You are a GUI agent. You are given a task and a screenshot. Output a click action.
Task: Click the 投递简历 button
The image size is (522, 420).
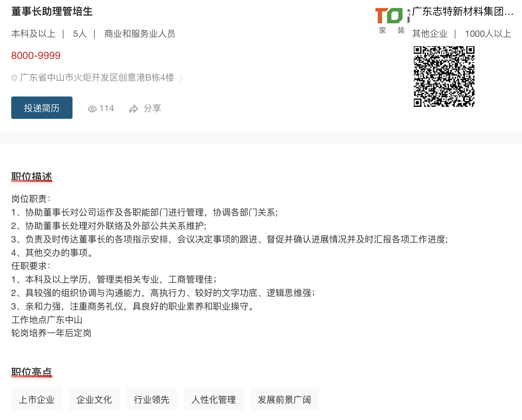42,108
